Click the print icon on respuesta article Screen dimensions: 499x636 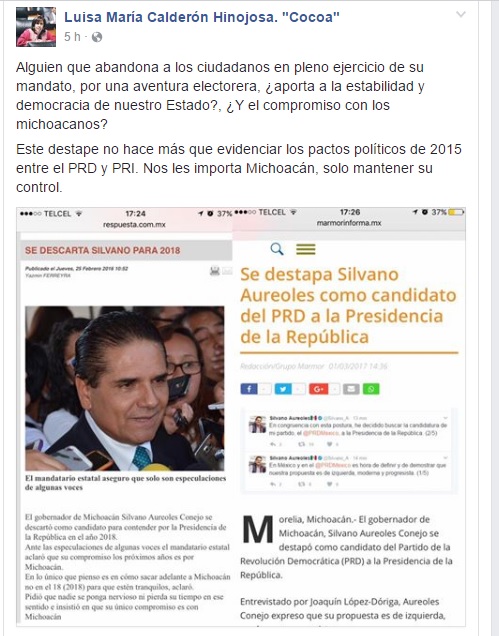[x=215, y=271]
